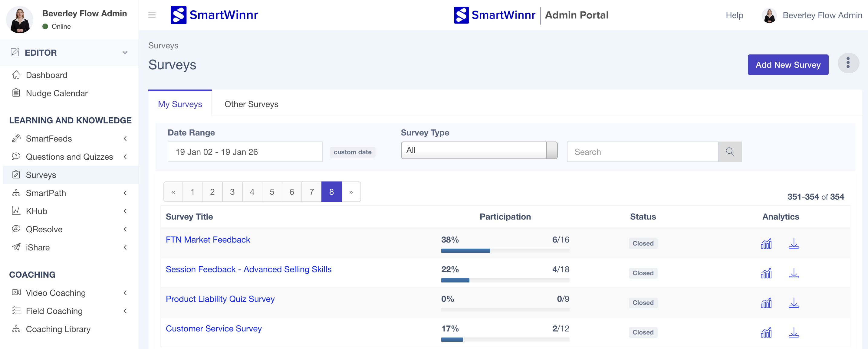This screenshot has height=349, width=868.
Task: Click the Date Range input field
Action: point(245,152)
